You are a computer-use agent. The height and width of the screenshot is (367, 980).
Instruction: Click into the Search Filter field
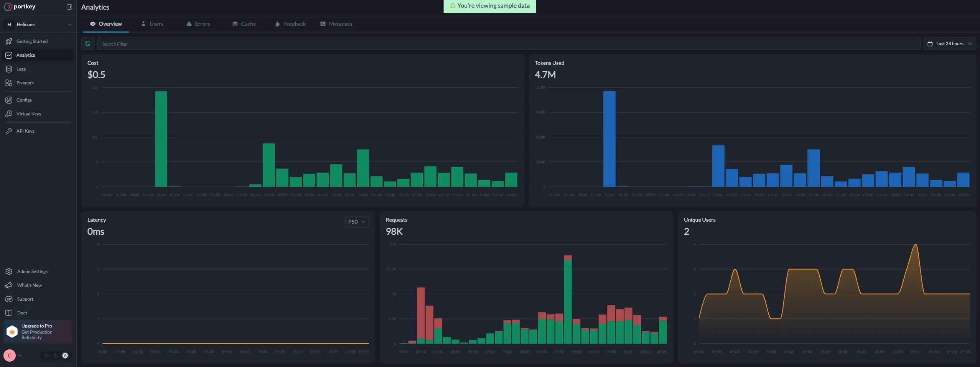[508, 44]
